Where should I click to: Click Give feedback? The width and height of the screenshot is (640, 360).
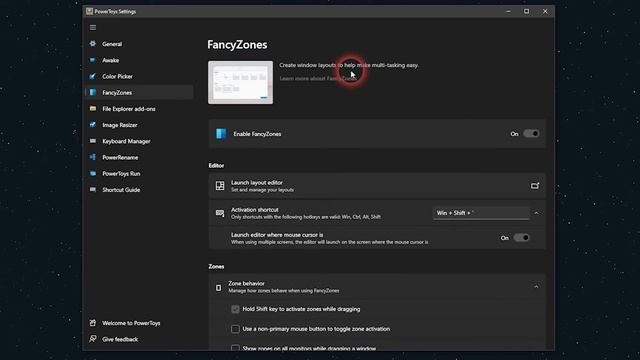[139, 339]
